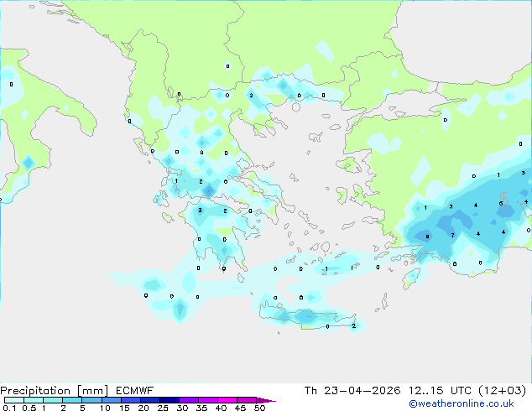Click the 'Precipitation [mm]' title text
This screenshot has width=532, height=411.
click(x=54, y=391)
